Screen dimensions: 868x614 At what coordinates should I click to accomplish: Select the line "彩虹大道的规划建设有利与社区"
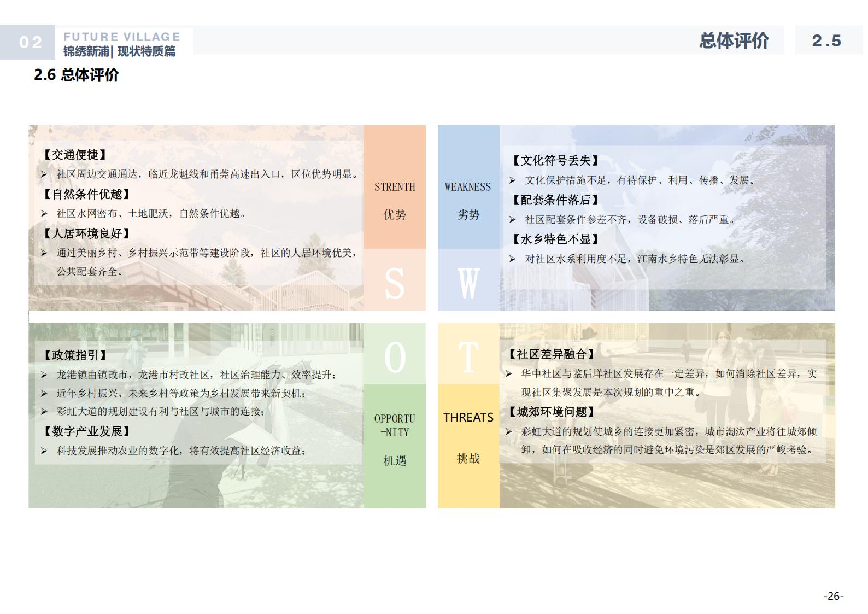tap(161, 412)
